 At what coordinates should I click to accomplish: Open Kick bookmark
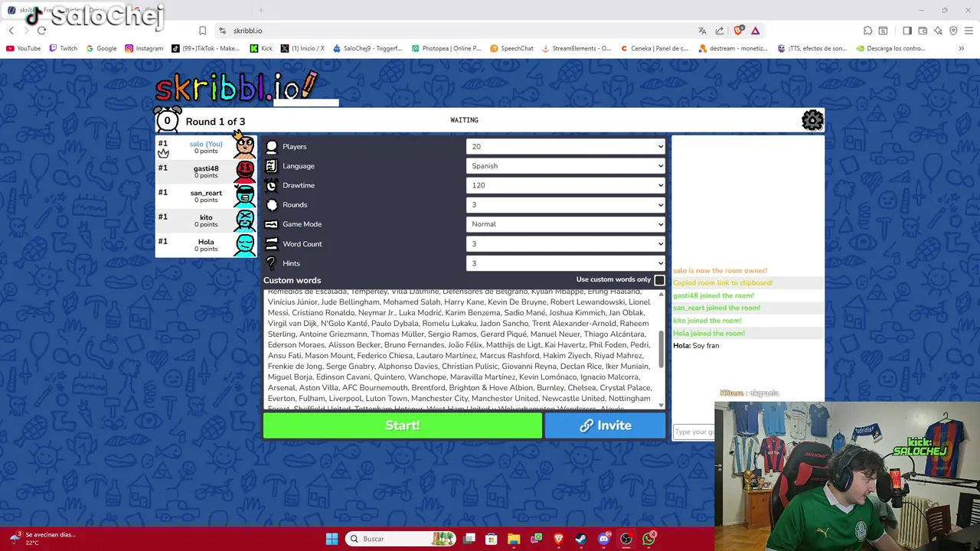[x=261, y=48]
